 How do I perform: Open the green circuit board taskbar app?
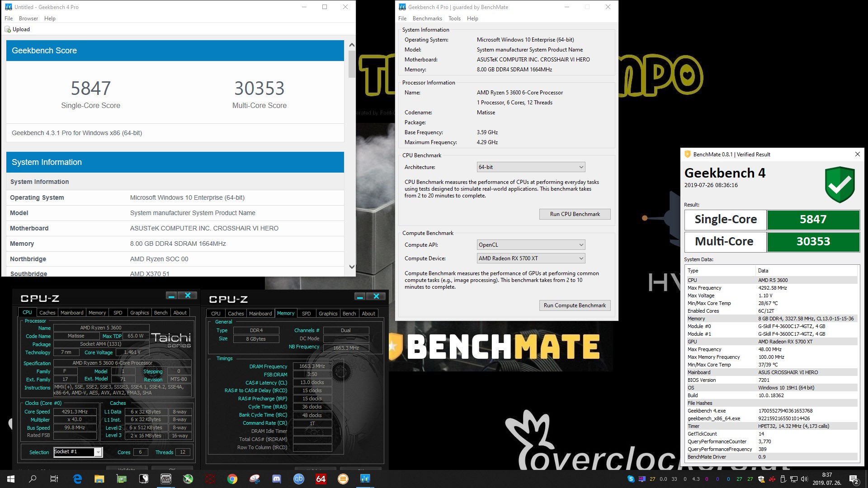(122, 479)
